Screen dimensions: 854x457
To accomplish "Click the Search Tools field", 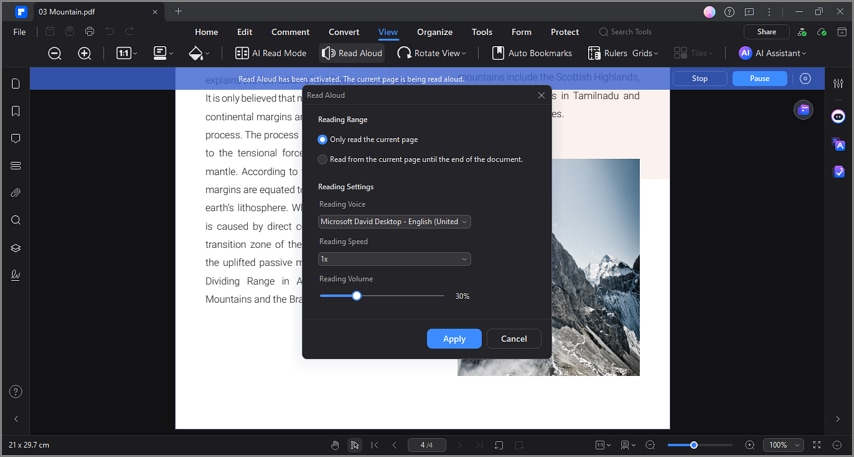I will [626, 32].
